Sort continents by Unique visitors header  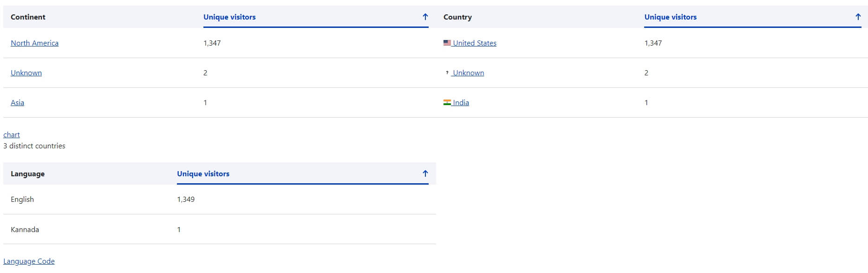[x=229, y=17]
